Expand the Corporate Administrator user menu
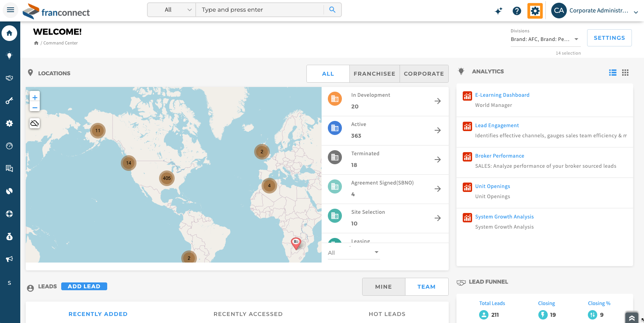Viewport: 644px width, 323px height. coord(636,12)
